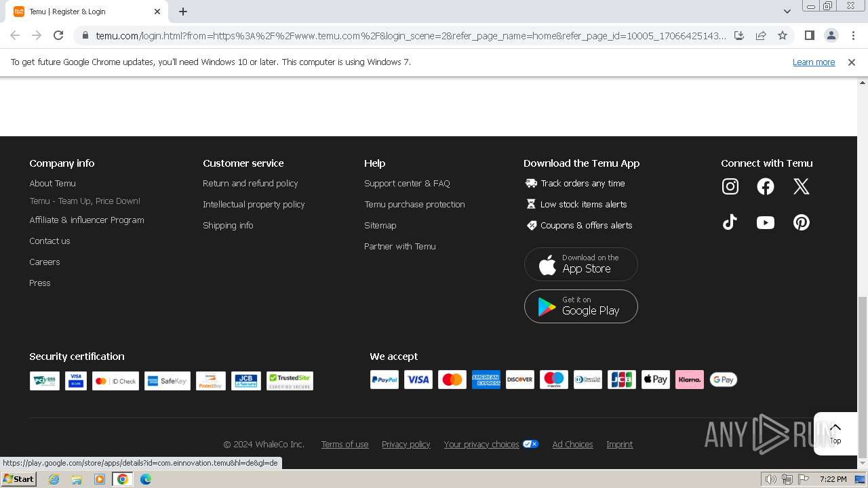The height and width of the screenshot is (488, 868).
Task: Open the Terms of use link
Action: point(344,445)
